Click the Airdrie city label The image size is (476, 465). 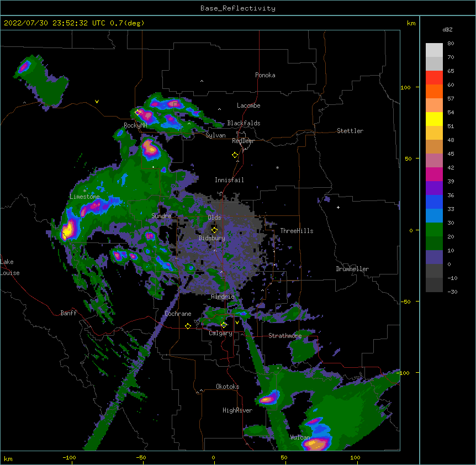[x=223, y=297]
